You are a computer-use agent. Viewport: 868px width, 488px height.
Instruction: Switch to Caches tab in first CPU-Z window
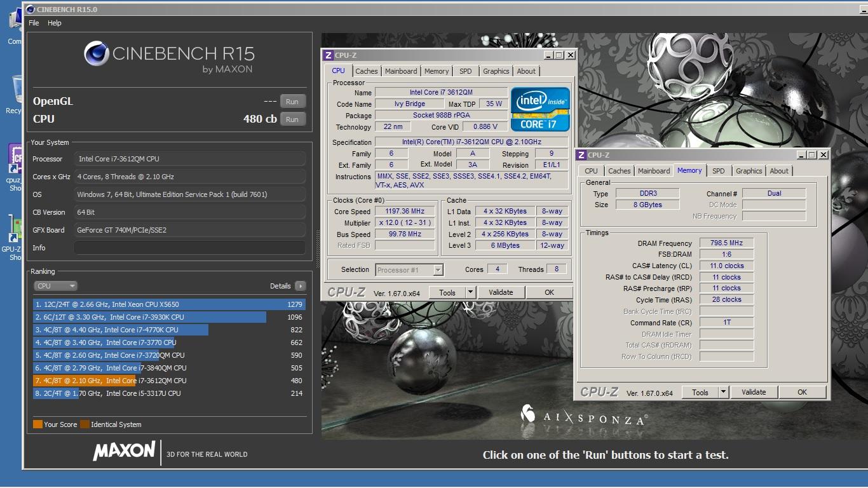(367, 71)
